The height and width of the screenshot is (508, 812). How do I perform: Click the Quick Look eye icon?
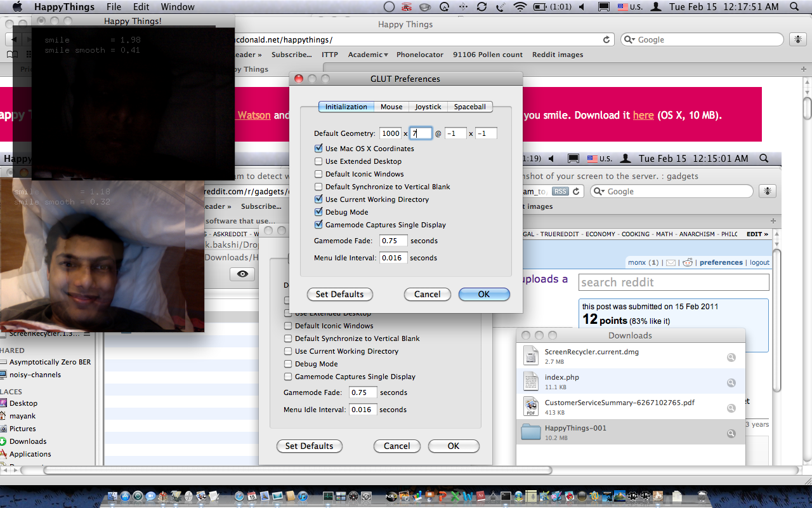click(x=242, y=274)
